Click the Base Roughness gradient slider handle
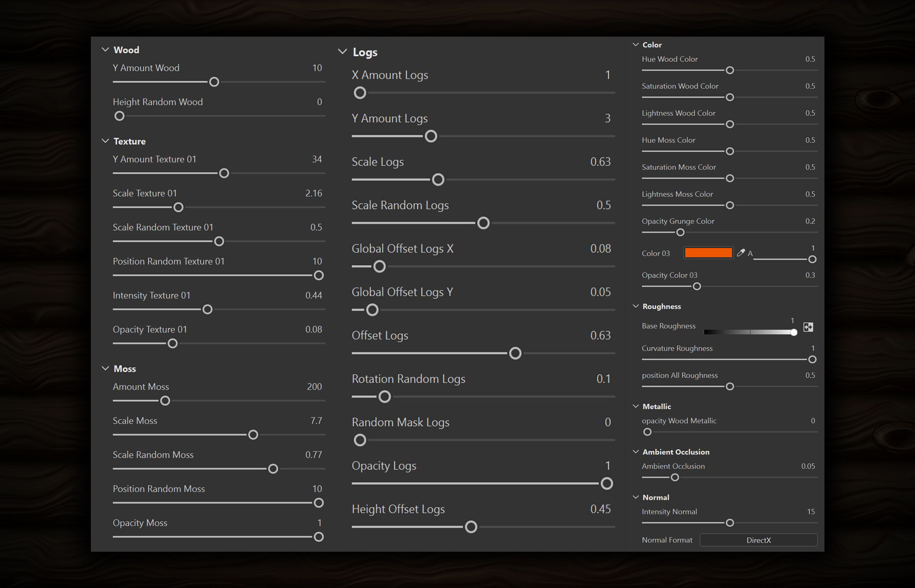The width and height of the screenshot is (915, 588). (793, 332)
